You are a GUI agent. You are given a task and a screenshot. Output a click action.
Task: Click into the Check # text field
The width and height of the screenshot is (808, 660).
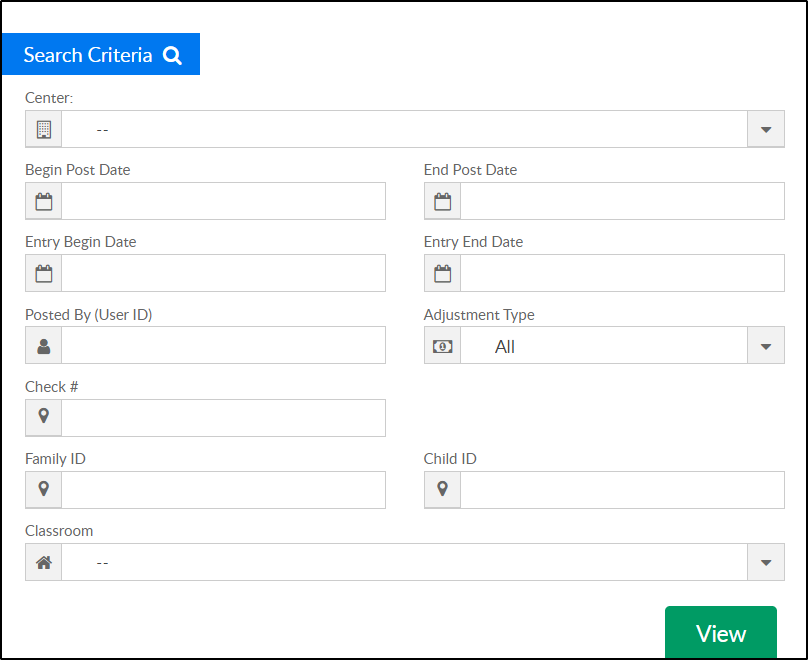click(223, 418)
